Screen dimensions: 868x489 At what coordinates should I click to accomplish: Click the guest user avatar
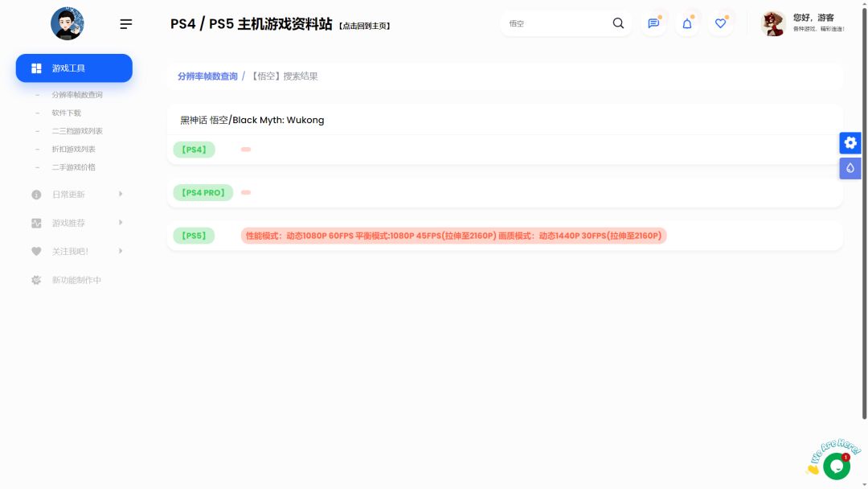773,24
